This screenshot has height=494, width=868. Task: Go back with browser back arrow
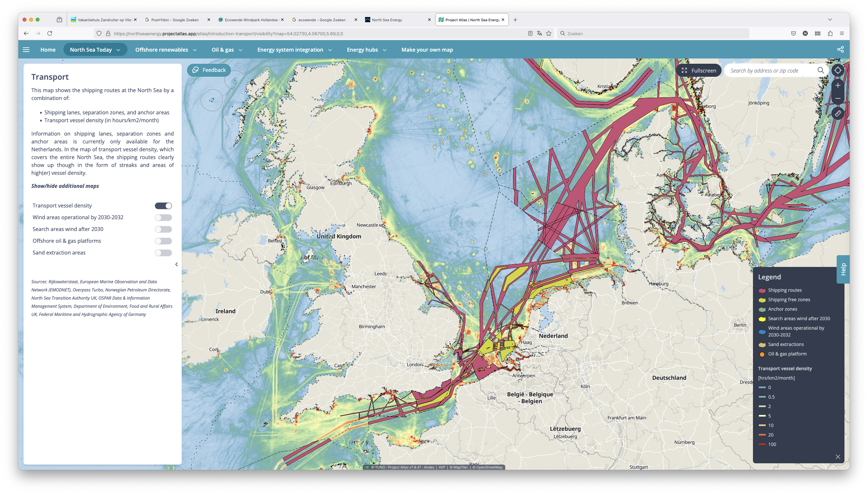coord(26,33)
